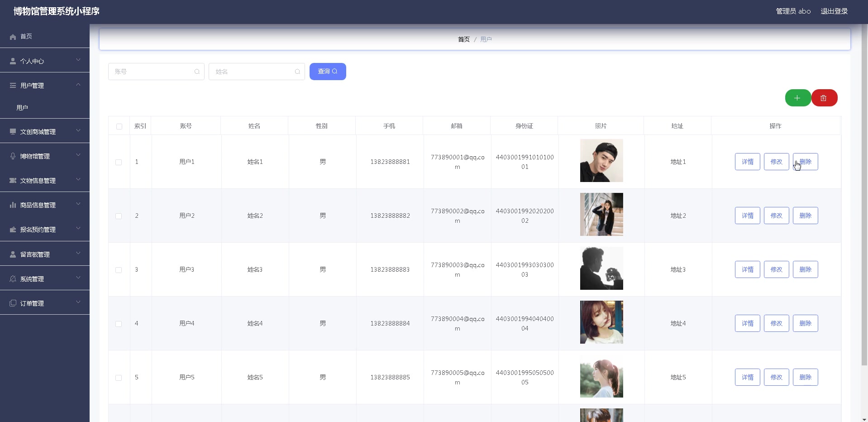Viewport: 868px width, 422px height.
Task: Open photo thumbnail of 用户4
Action: (x=601, y=322)
